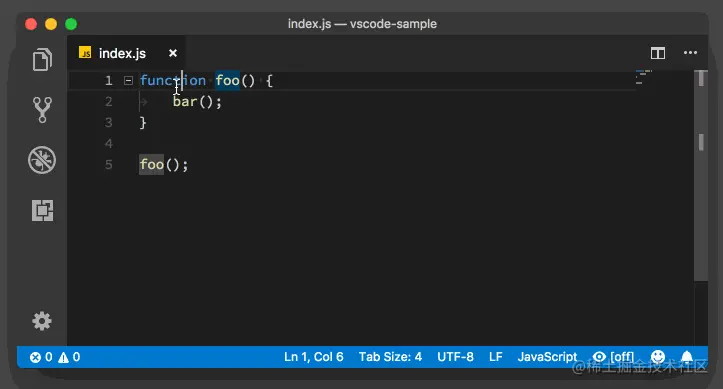Close the index.js tab

coord(173,53)
